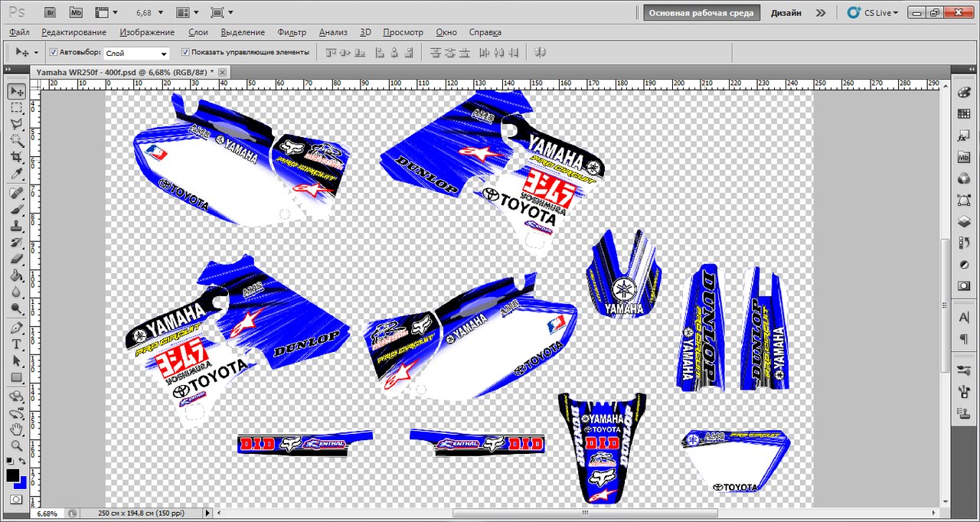Select the 3D Object Rotate tool
The height and width of the screenshot is (522, 980).
[16, 396]
